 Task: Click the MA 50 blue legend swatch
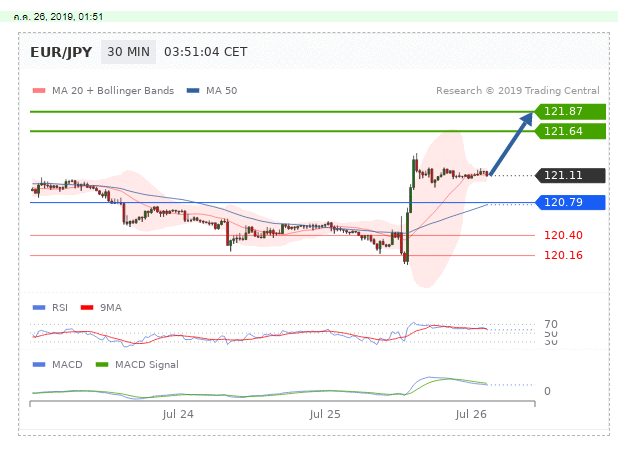(x=193, y=91)
